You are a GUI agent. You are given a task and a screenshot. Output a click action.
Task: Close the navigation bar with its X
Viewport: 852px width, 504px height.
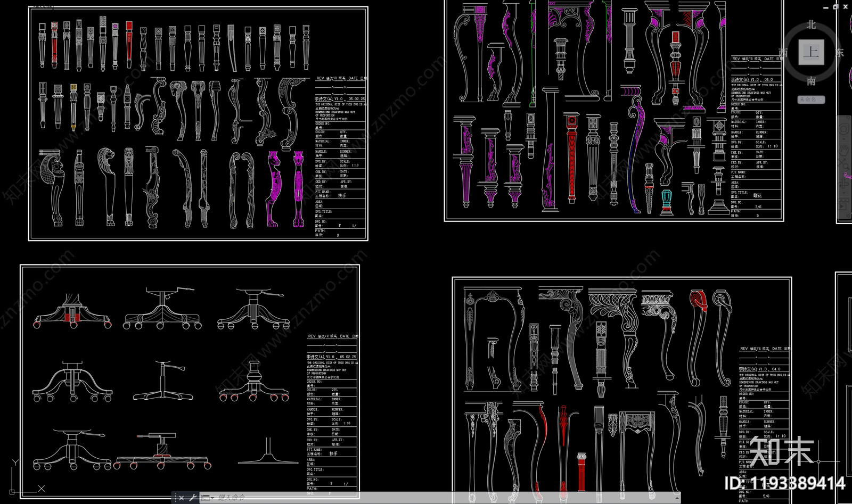[848, 118]
